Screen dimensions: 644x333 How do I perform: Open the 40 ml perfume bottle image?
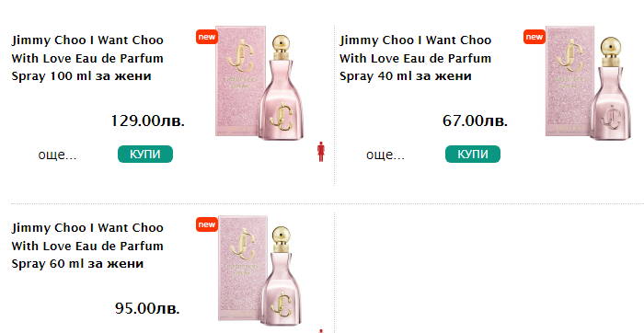[x=588, y=84]
